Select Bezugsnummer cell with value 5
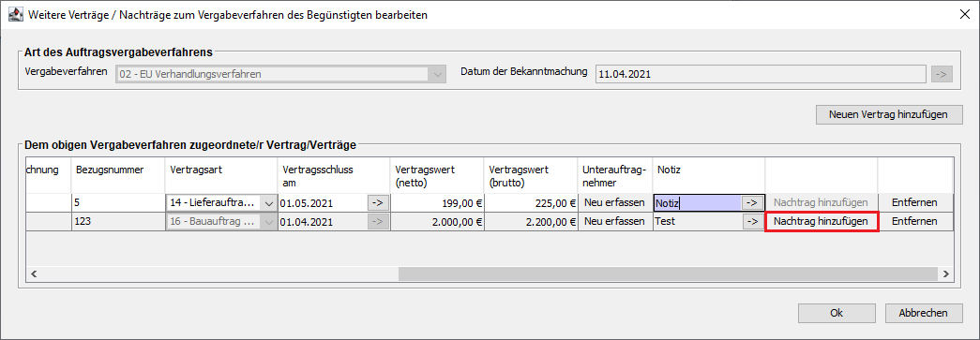The width and height of the screenshot is (980, 340). click(x=118, y=202)
